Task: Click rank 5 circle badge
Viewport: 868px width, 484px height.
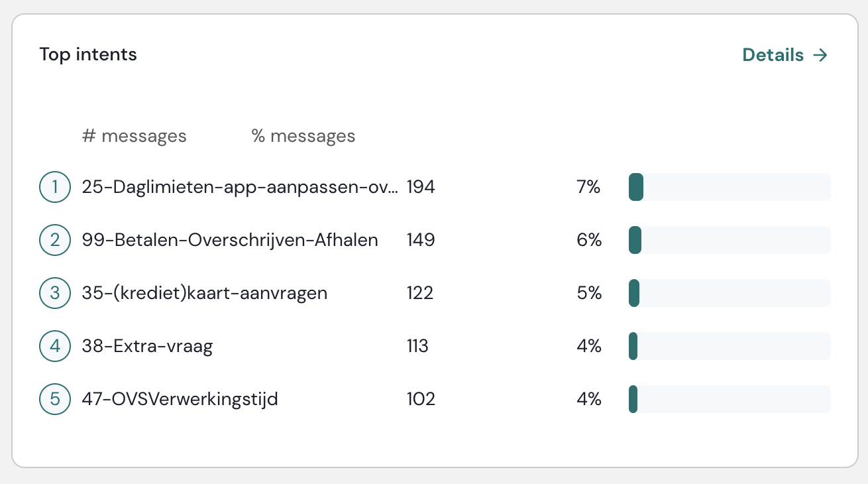Action: (x=55, y=399)
